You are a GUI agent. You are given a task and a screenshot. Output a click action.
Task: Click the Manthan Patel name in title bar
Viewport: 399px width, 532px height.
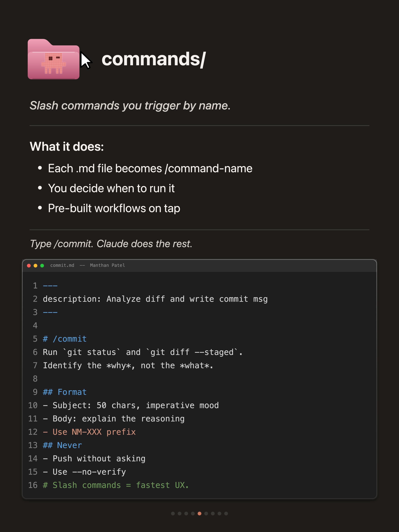[x=108, y=265]
